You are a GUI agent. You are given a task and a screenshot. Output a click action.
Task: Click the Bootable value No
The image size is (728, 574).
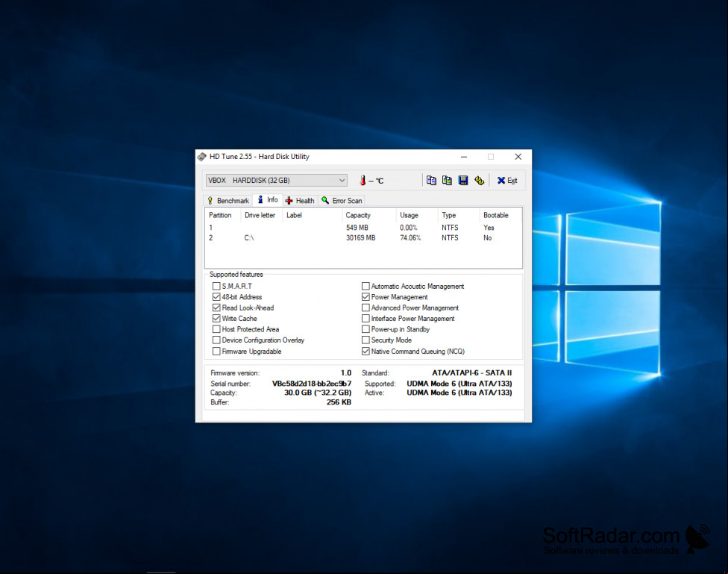pyautogui.click(x=488, y=238)
